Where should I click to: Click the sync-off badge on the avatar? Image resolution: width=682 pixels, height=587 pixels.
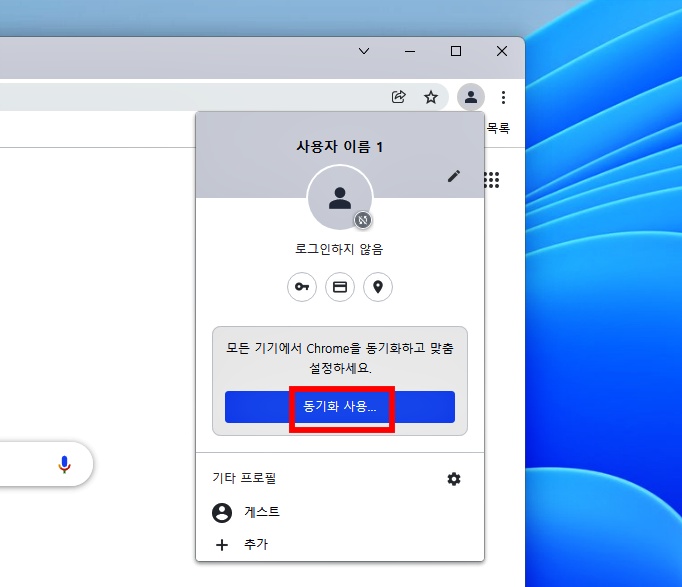pos(363,220)
